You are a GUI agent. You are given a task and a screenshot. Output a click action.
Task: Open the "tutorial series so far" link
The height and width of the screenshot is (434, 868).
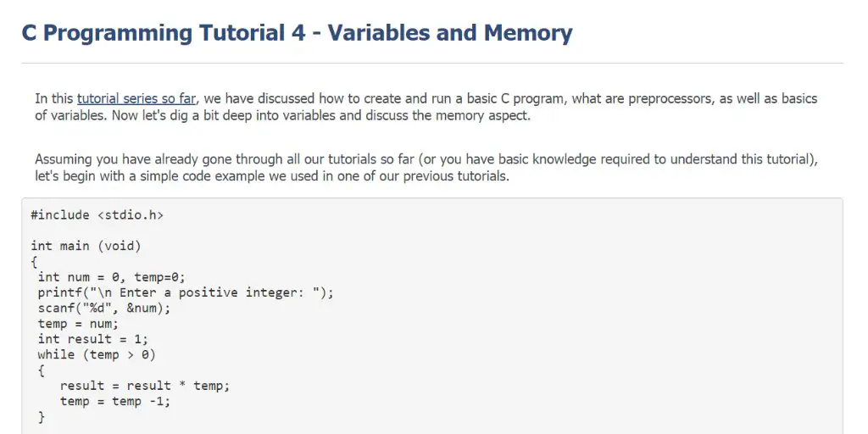click(136, 99)
